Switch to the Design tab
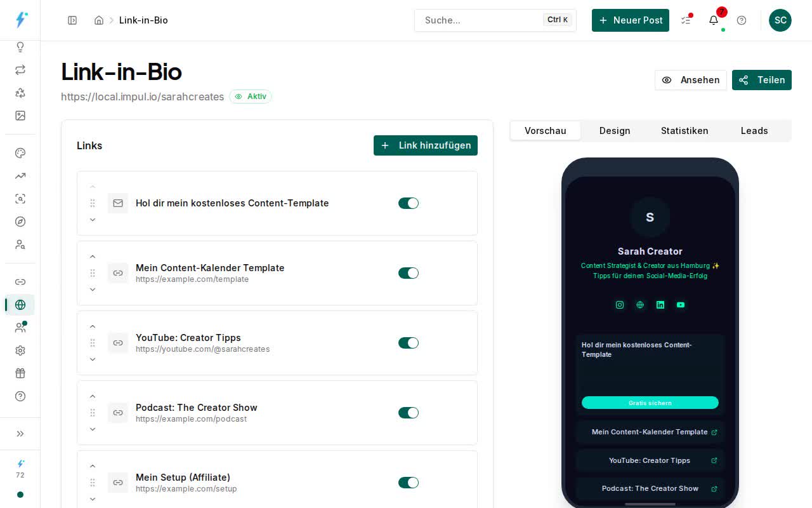The image size is (812, 508). click(x=615, y=131)
